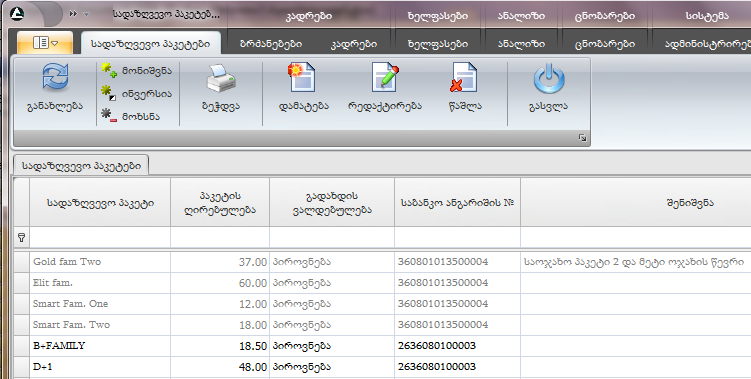Click the 18.50 price cell
Image resolution: width=751 pixels, height=379 pixels.
(220, 346)
